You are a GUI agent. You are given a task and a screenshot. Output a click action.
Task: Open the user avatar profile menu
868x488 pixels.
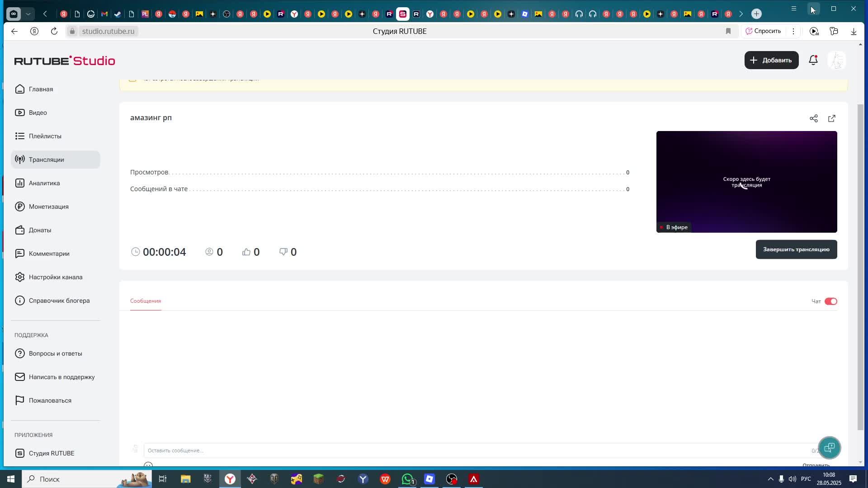[x=837, y=60]
